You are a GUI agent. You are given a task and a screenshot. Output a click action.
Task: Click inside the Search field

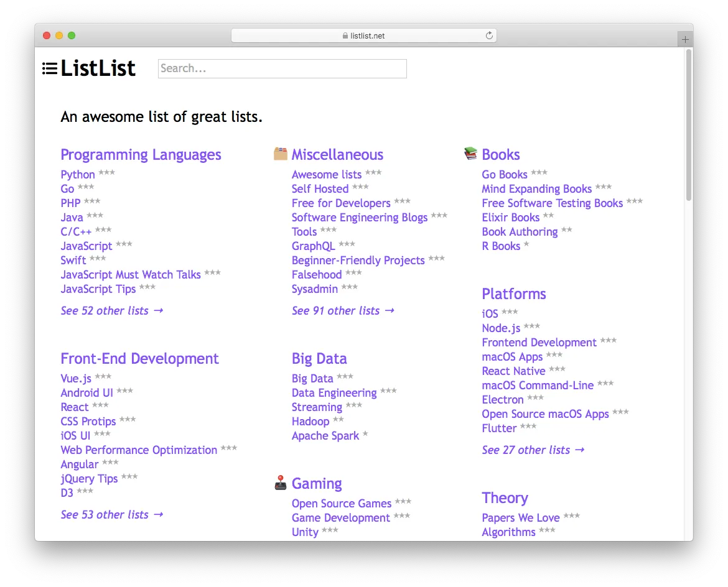(x=282, y=68)
